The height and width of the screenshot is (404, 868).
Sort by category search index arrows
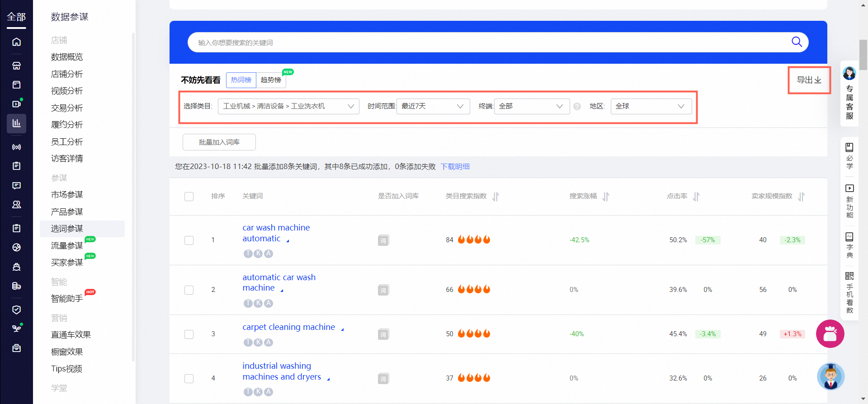(495, 197)
